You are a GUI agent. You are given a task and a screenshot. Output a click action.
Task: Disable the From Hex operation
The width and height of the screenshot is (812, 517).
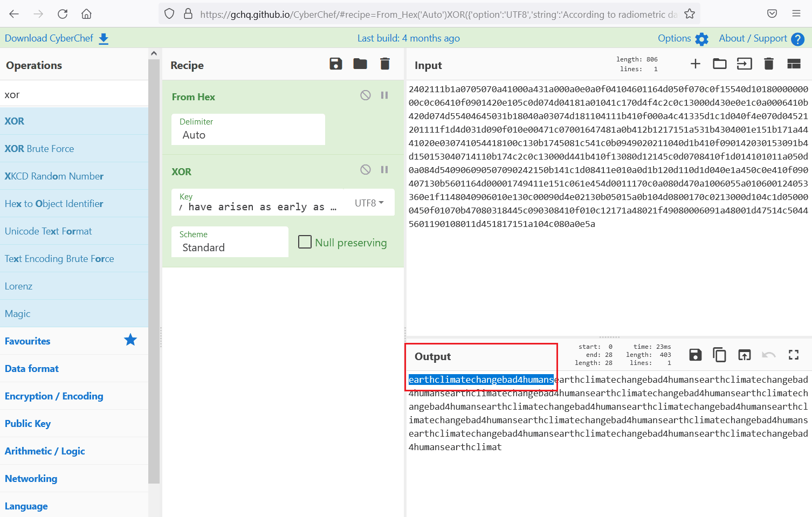click(x=366, y=95)
